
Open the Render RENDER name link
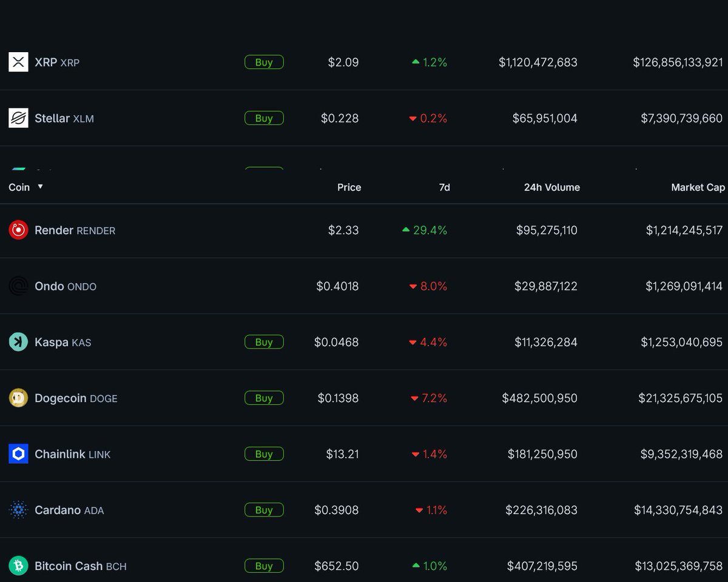click(x=75, y=230)
